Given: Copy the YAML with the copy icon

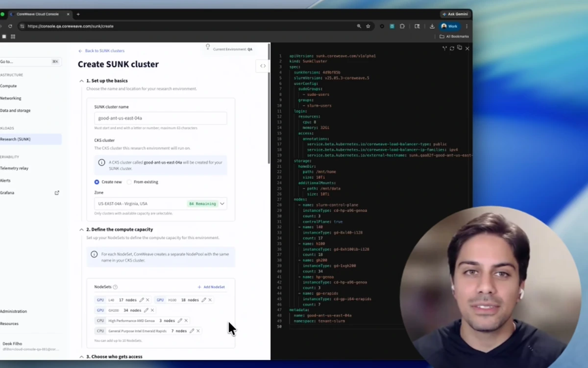Looking at the screenshot, I should coord(460,48).
